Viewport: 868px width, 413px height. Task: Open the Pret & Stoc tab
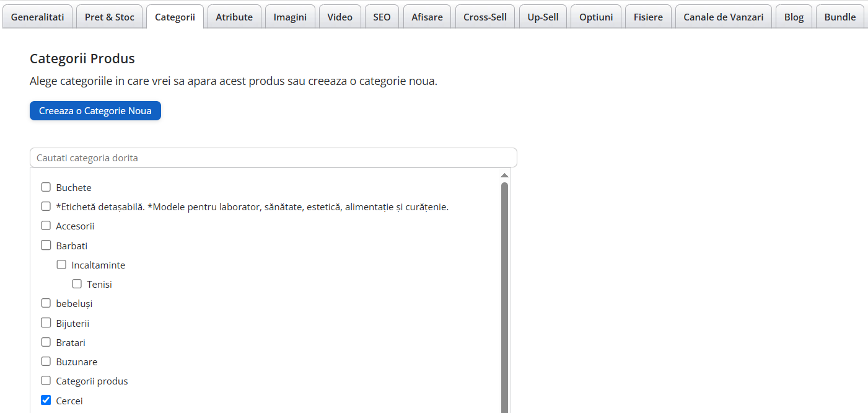(x=110, y=17)
